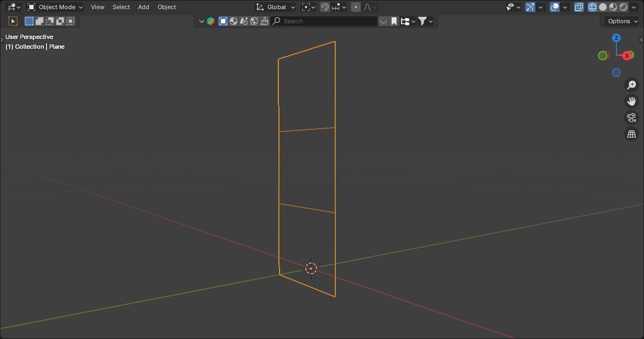Switch to Wireframe shading
The image size is (644, 339).
pyautogui.click(x=592, y=7)
